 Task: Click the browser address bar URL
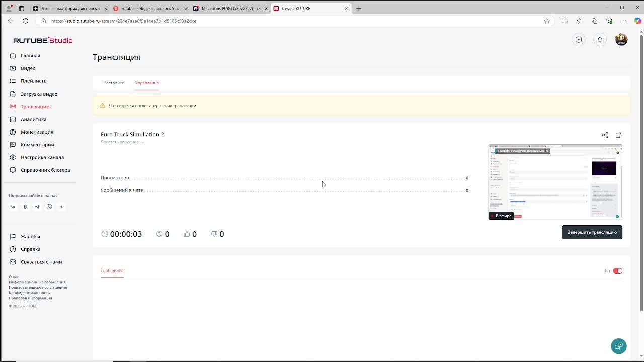coord(124,21)
